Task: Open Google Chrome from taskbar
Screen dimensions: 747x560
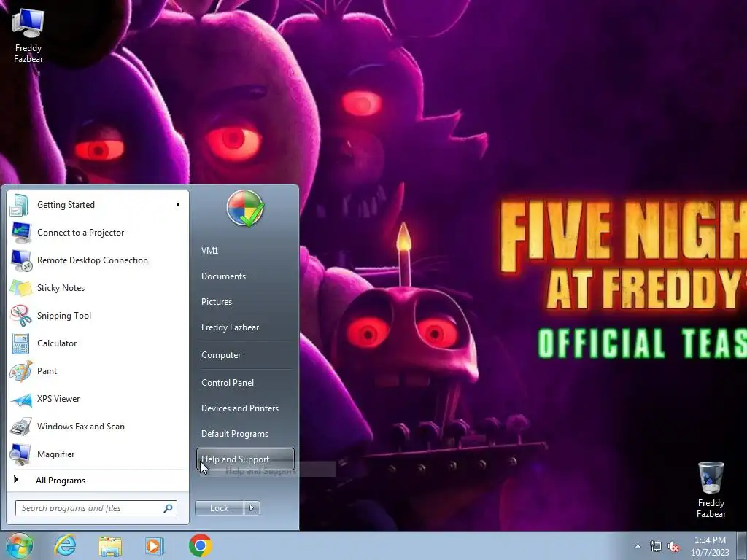Action: (x=200, y=545)
